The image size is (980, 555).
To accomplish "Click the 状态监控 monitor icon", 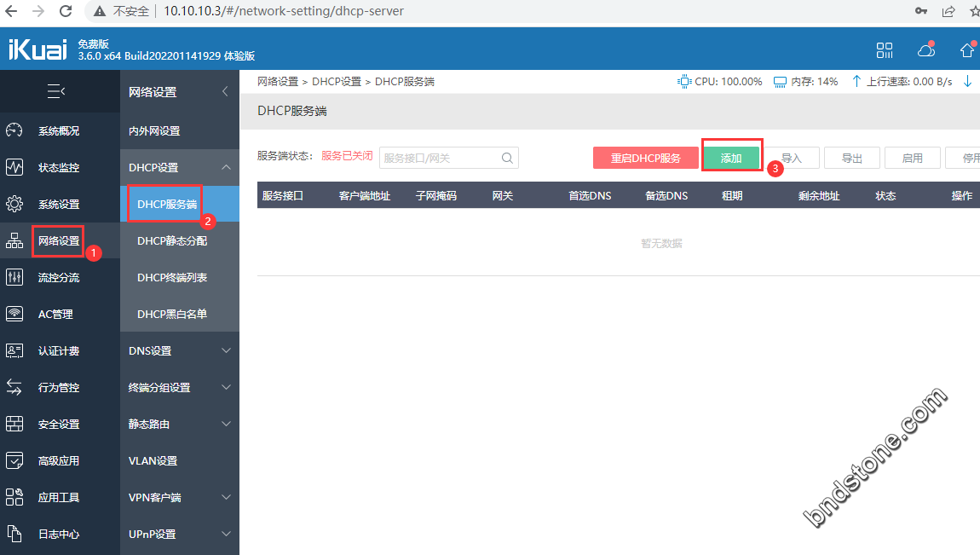I will coord(14,167).
